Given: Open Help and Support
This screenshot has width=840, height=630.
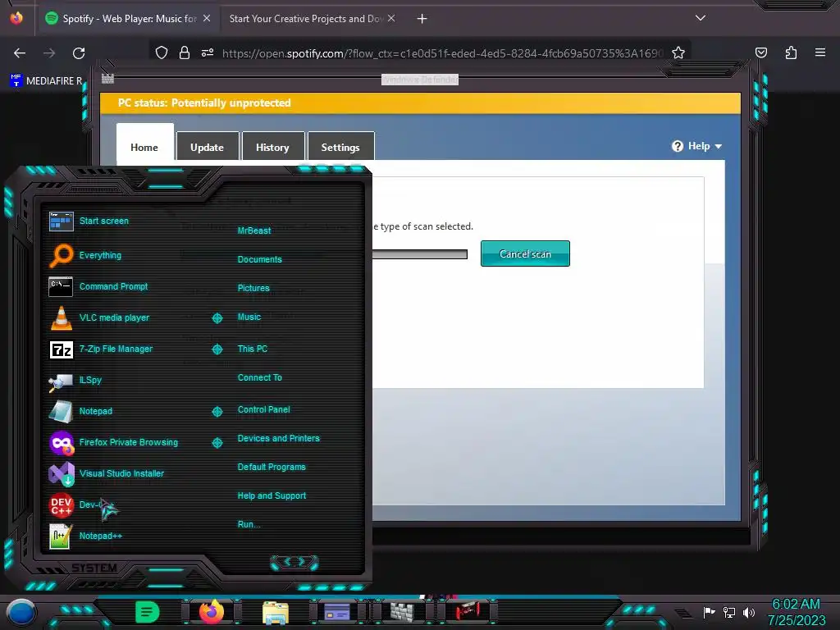Looking at the screenshot, I should (x=272, y=496).
